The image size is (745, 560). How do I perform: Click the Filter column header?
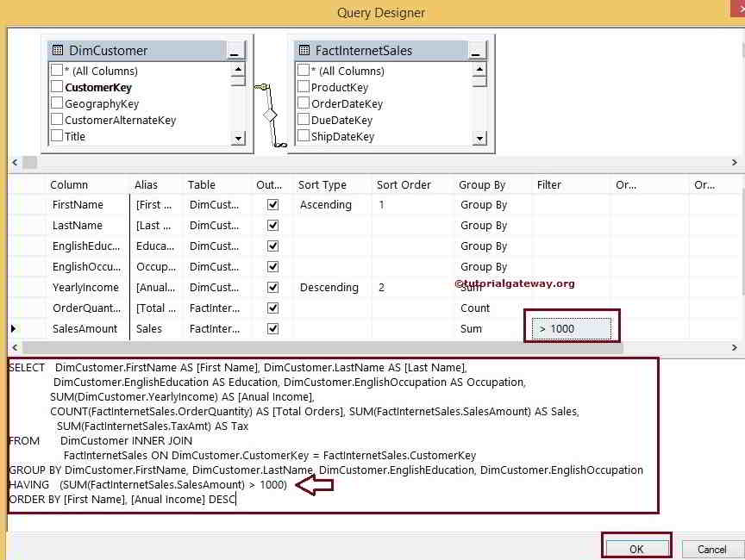[x=549, y=184]
